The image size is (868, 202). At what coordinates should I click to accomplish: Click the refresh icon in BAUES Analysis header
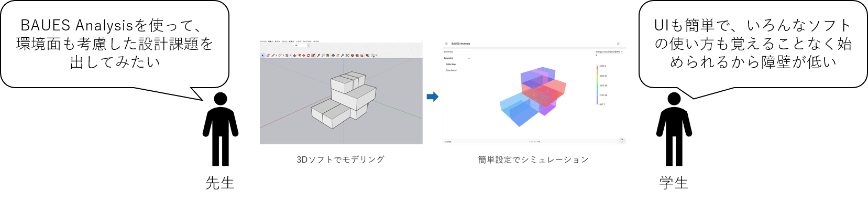click(x=618, y=44)
